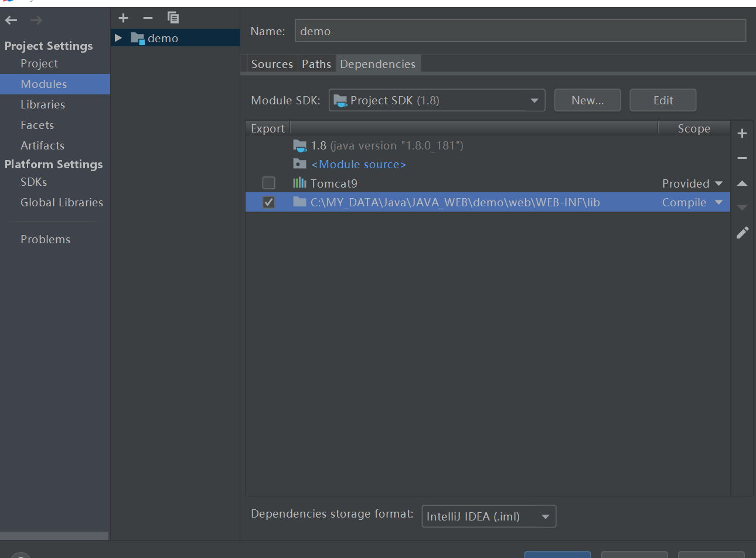Click the JDK 1.8 folder icon
Viewport: 756px width, 558px height.
[x=299, y=145]
